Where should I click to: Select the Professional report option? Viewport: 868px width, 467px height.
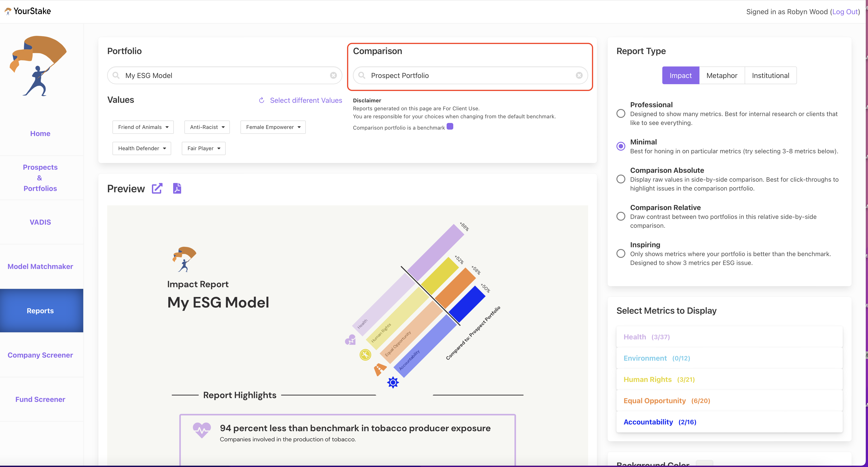621,113
